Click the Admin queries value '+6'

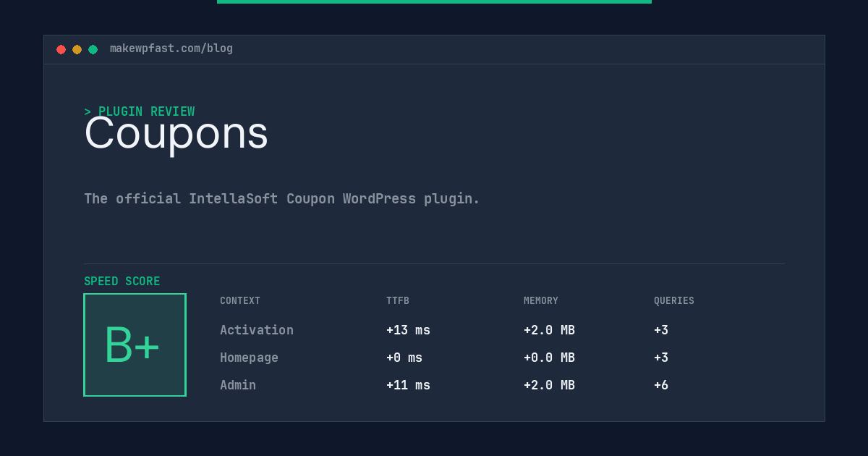coord(661,385)
